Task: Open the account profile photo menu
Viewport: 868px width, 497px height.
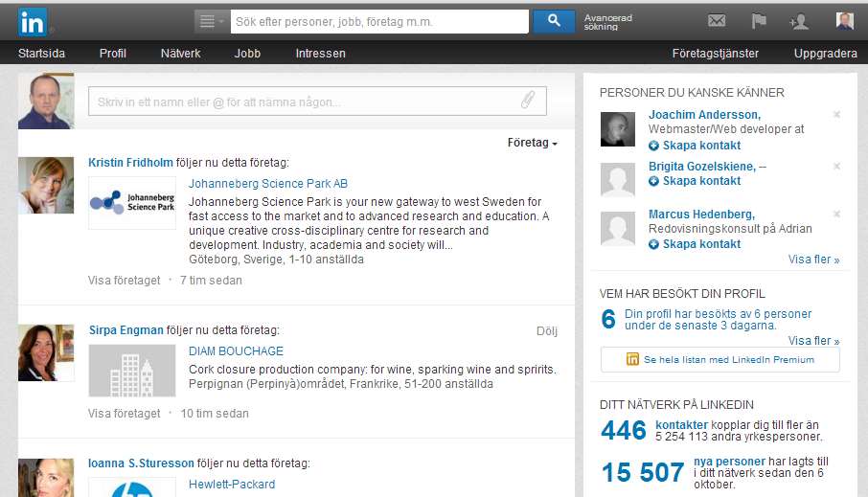Action: pos(845,21)
